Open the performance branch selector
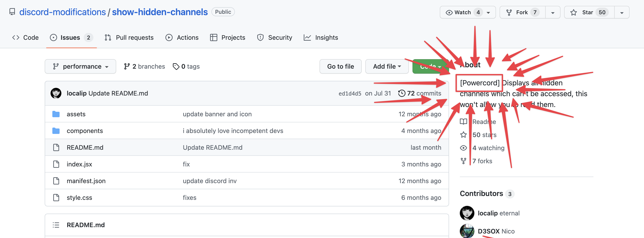This screenshot has width=644, height=238. pos(80,66)
